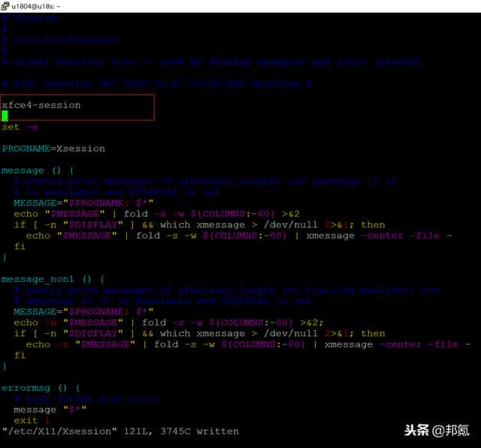Click the 'echo "$MESSAGE"' line ending with >&2
This screenshot has height=448, width=481.
pyautogui.click(x=157, y=214)
